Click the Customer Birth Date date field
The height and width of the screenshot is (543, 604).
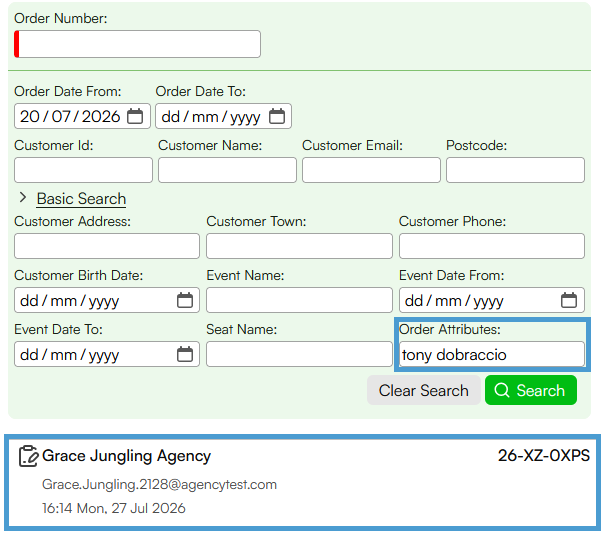coord(107,300)
